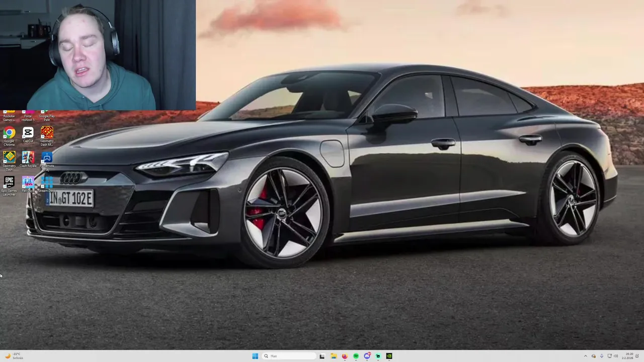644x362 pixels.
Task: Click the microphone tray icon
Action: coord(602,356)
